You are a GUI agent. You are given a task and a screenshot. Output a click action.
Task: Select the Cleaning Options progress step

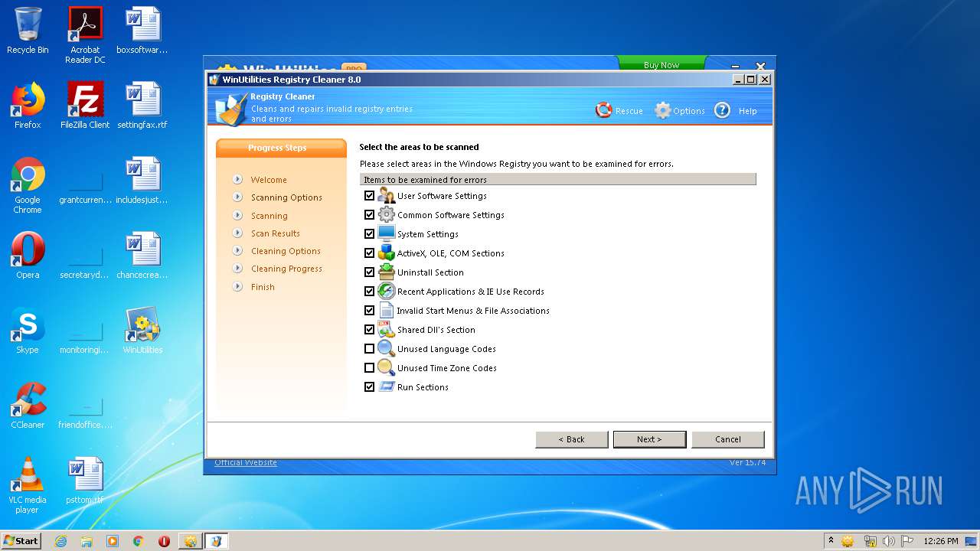click(x=286, y=251)
